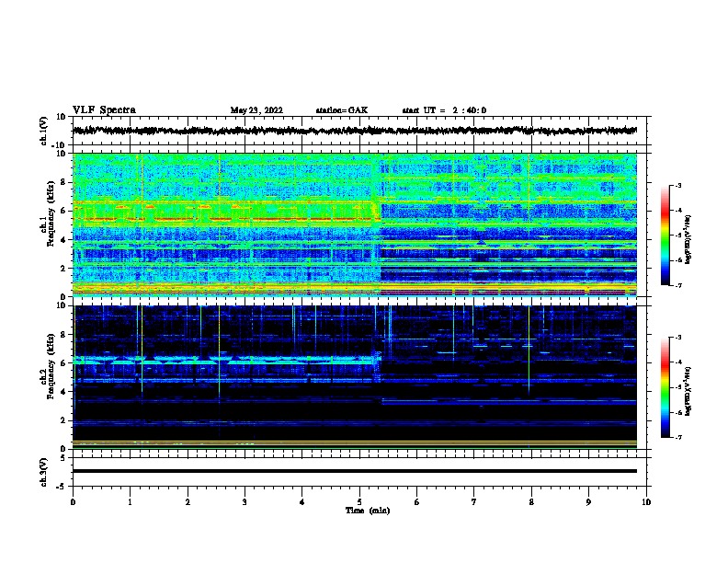Click the ch.1 spectrogram color scale bar
This screenshot has height=563, width=728.
click(x=665, y=236)
